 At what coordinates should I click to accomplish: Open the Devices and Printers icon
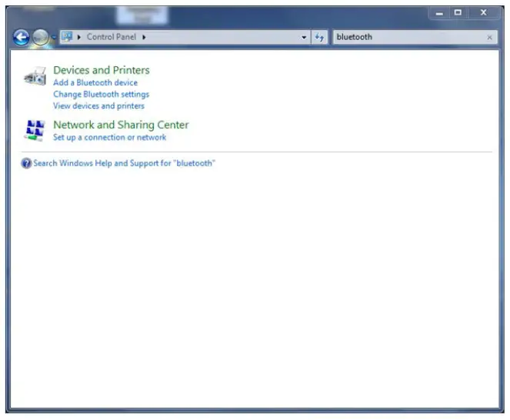[35, 76]
